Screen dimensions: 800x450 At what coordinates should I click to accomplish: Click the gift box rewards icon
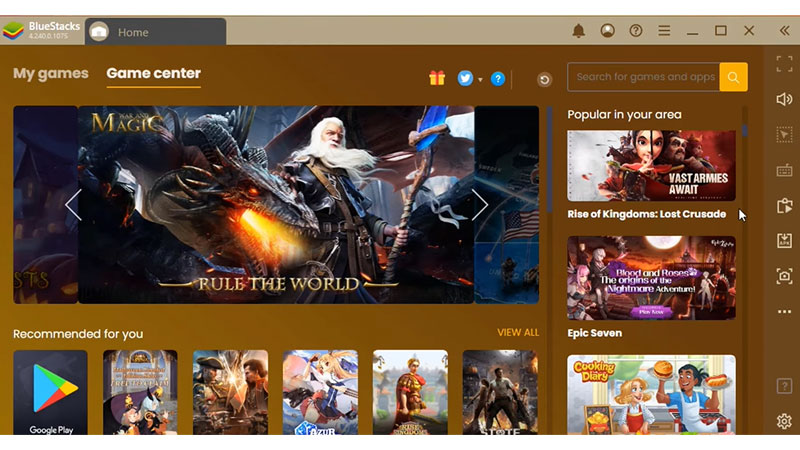coord(437,78)
